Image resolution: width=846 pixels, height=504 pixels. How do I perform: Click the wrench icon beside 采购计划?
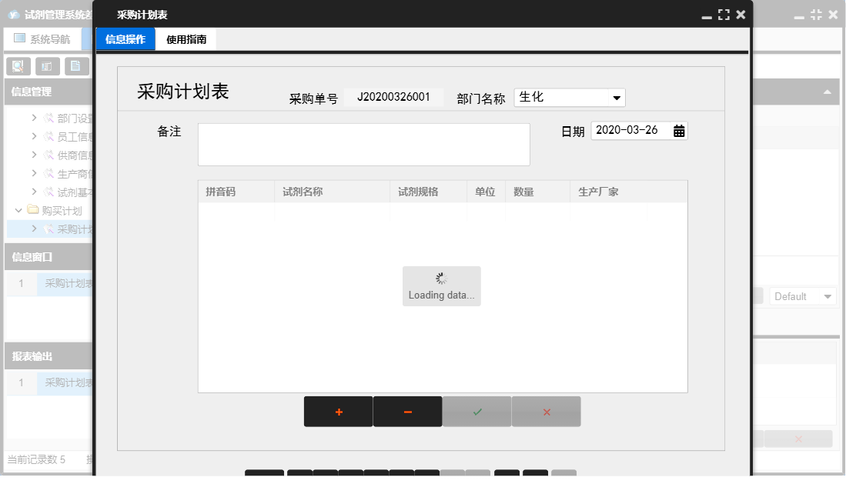coord(49,228)
